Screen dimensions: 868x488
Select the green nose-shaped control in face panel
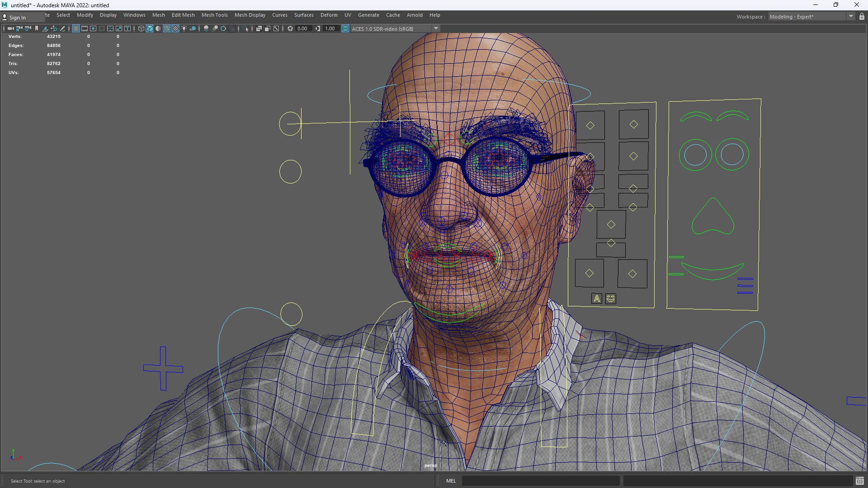[712, 216]
